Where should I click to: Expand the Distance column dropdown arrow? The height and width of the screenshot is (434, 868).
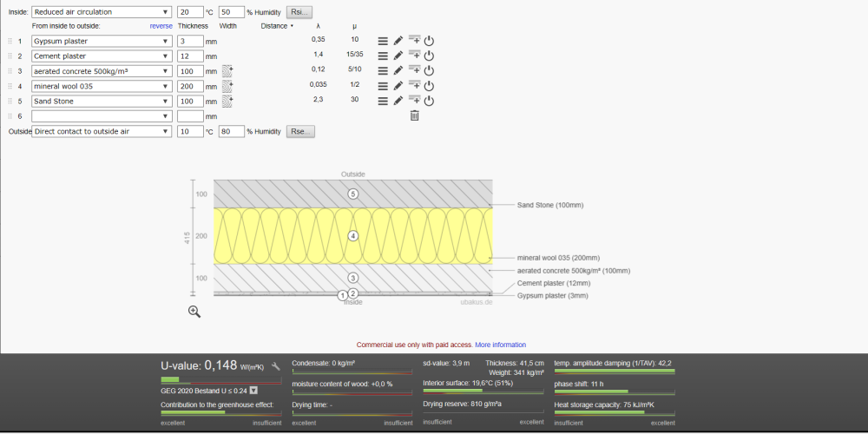[292, 26]
